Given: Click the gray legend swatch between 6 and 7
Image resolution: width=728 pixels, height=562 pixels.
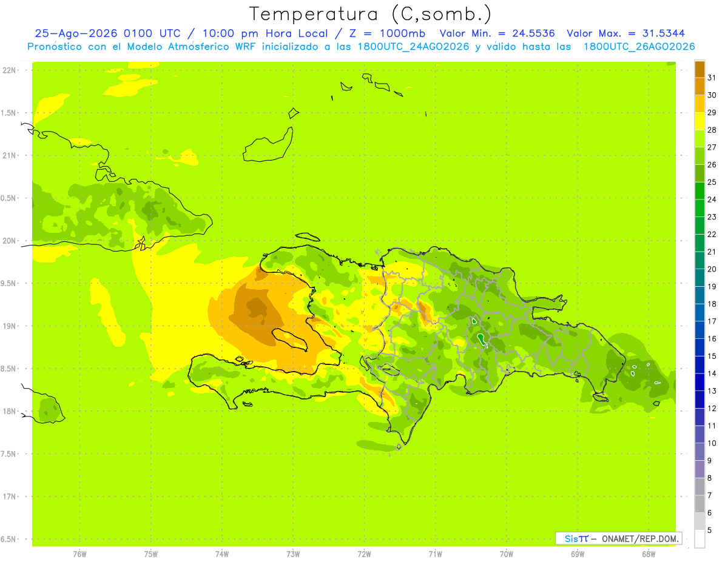Looking at the screenshot, I should point(699,504).
